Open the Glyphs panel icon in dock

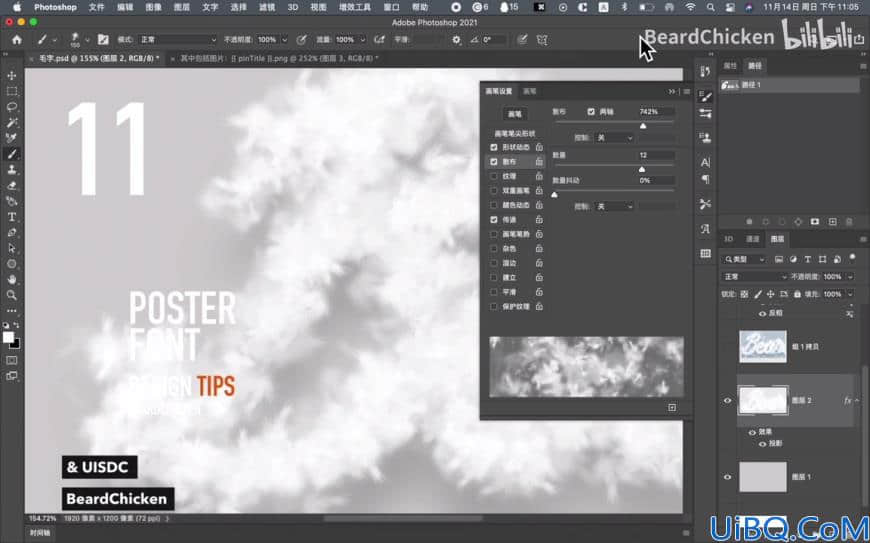pyautogui.click(x=705, y=229)
